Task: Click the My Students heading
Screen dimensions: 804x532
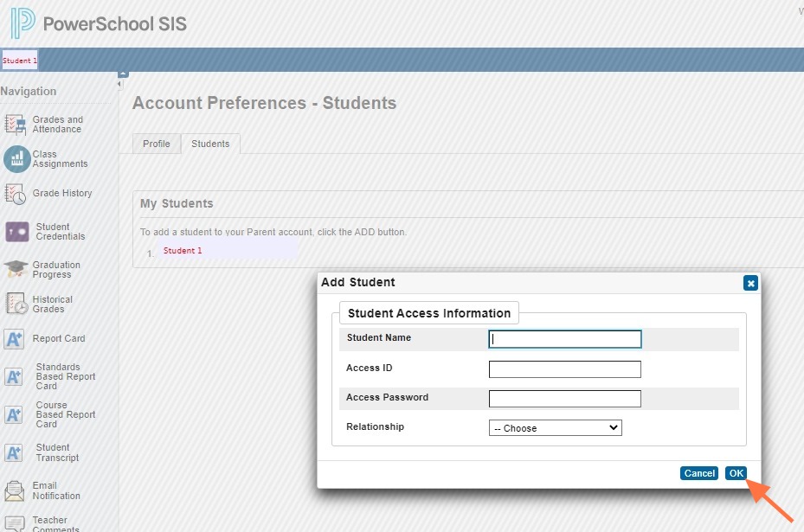Action: (177, 203)
